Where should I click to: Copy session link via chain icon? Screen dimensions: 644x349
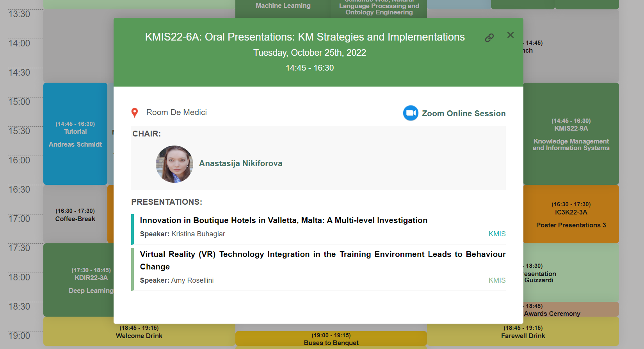coord(489,38)
